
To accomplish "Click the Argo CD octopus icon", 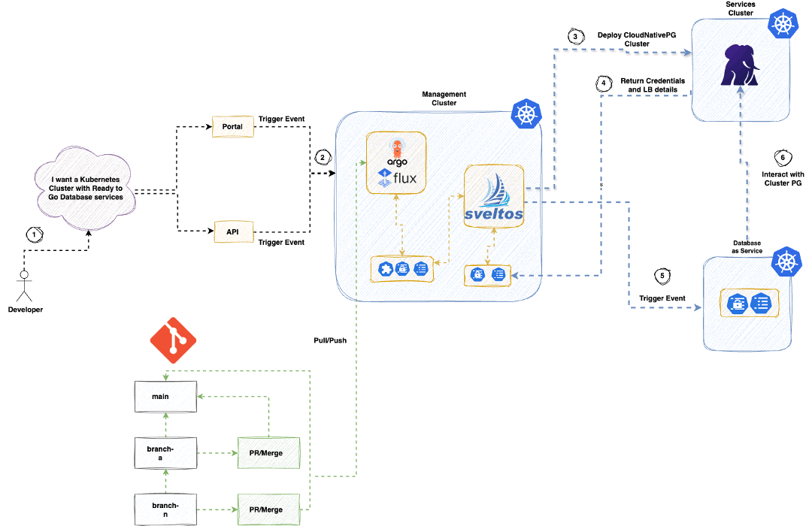I will tap(396, 146).
